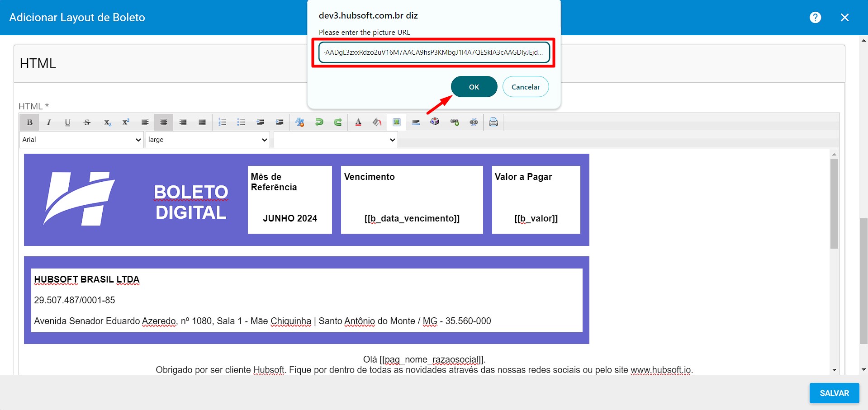This screenshot has width=868, height=410.
Task: Click the JUNHO 2024 text
Action: [290, 218]
